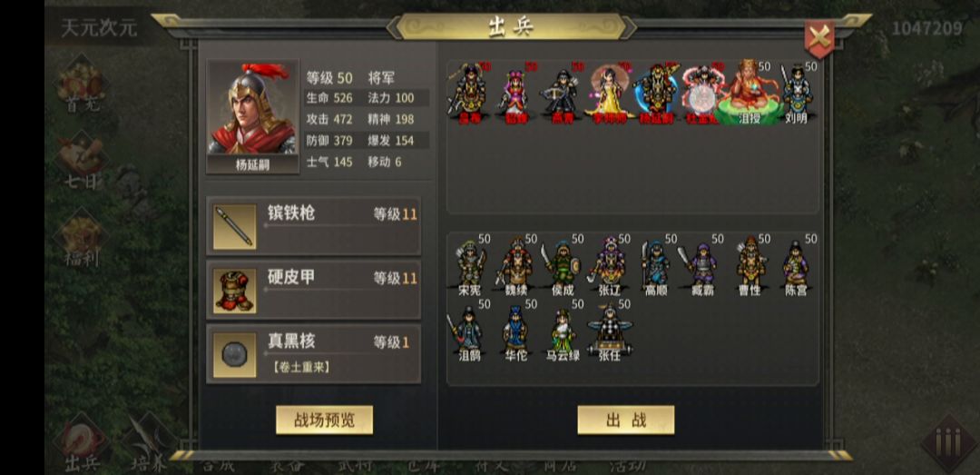Choose the 张任 unit sprite

tap(610, 331)
